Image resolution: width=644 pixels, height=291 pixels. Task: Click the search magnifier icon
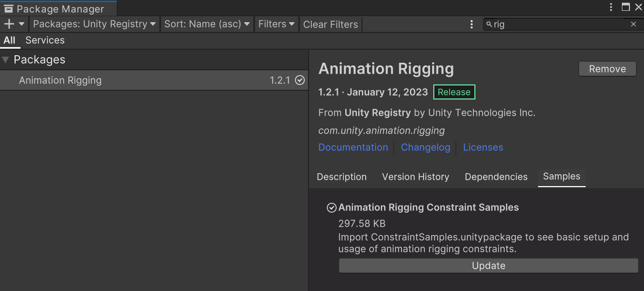(489, 24)
